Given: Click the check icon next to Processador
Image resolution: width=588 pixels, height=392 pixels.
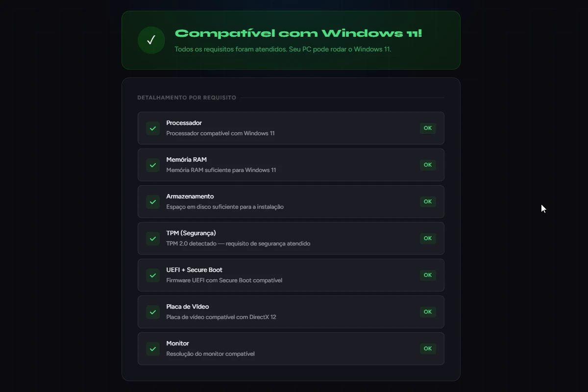Looking at the screenshot, I should click(x=152, y=128).
